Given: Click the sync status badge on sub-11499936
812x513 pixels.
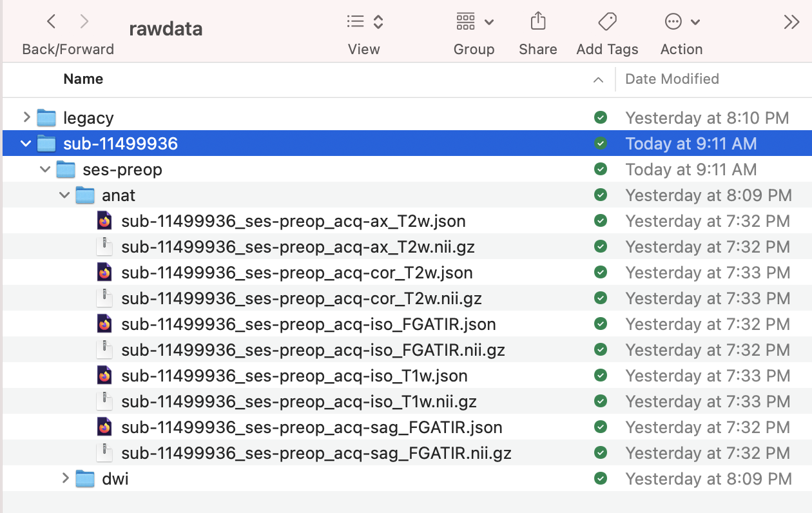Looking at the screenshot, I should click(600, 144).
